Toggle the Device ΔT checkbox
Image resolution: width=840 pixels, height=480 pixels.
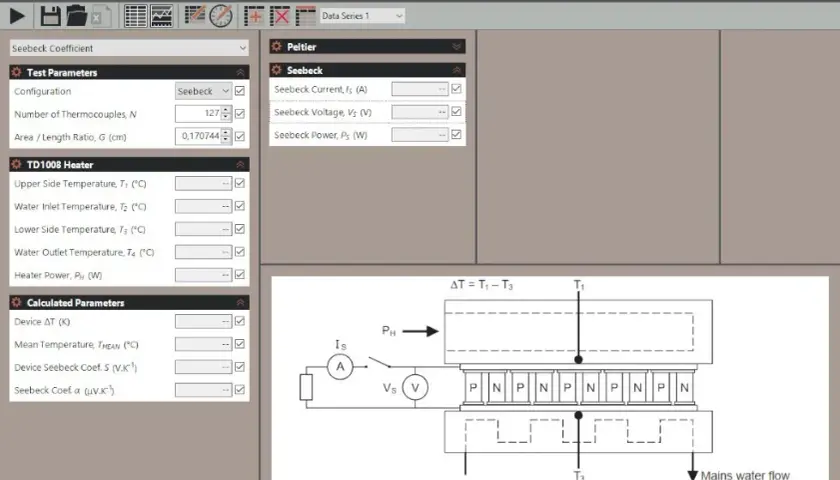240,321
